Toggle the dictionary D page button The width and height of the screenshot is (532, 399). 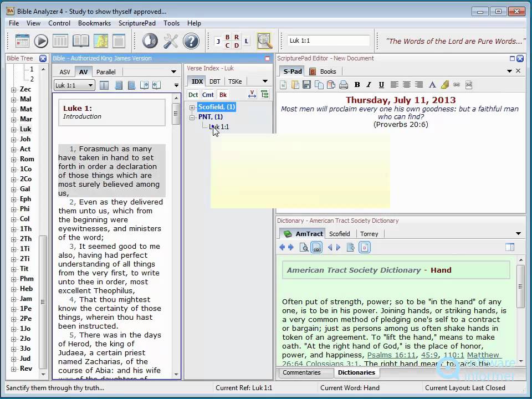[x=365, y=247]
